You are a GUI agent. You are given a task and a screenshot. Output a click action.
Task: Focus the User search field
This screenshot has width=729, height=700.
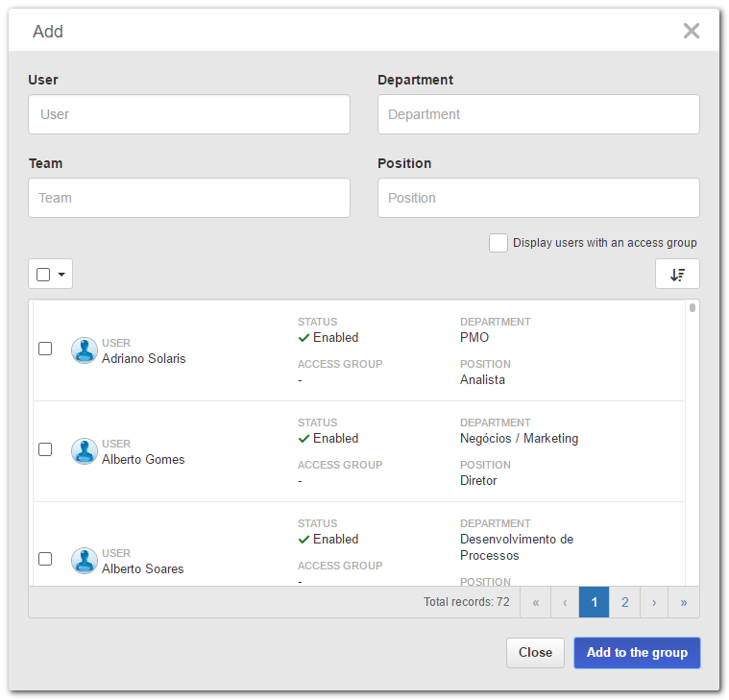coord(189,114)
